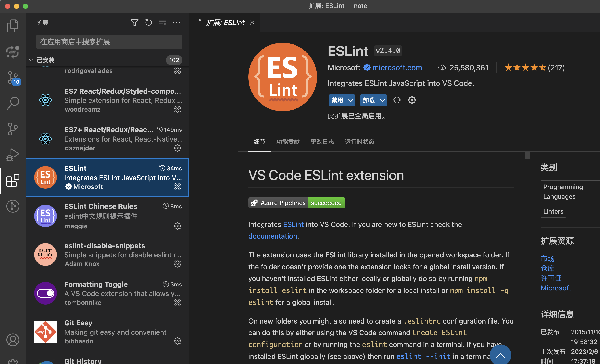The height and width of the screenshot is (364, 600).
Task: Select eslint-disable-snippets extension
Action: point(107,255)
